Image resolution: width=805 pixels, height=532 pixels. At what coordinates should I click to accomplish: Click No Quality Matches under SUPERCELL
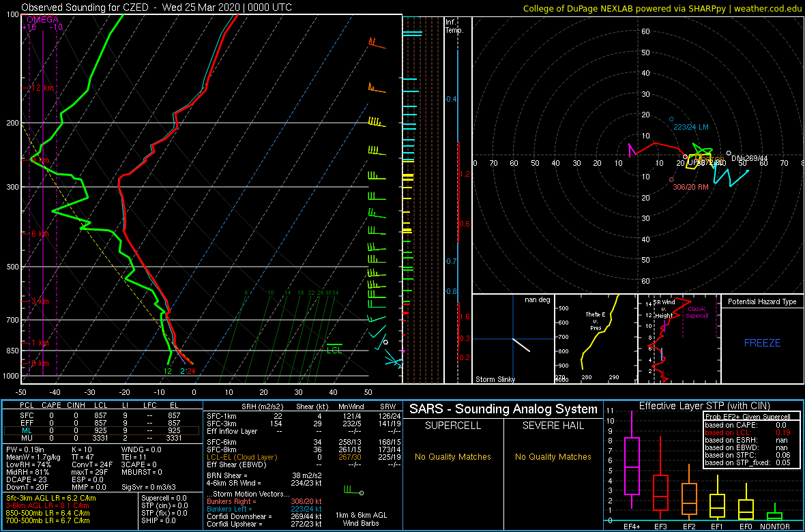click(453, 456)
